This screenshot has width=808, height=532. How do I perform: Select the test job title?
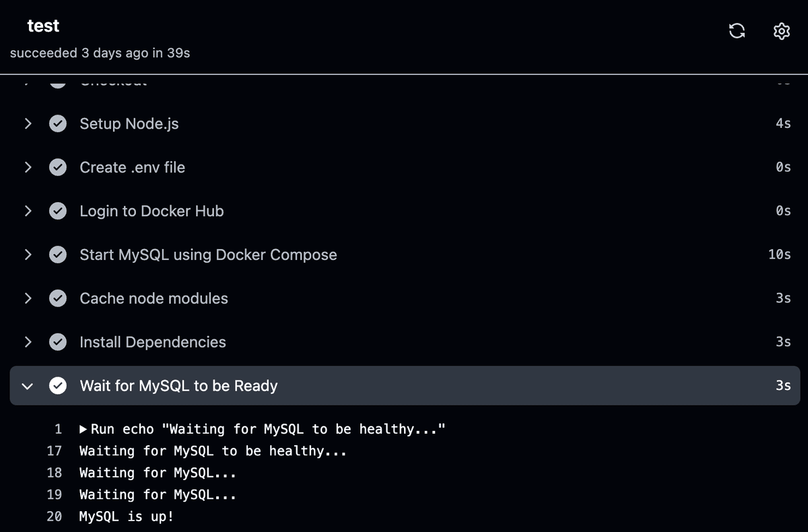pyautogui.click(x=43, y=26)
